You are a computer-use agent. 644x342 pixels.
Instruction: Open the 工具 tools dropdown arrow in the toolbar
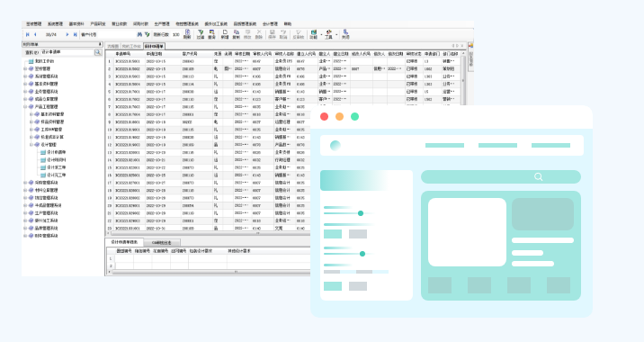336,34
